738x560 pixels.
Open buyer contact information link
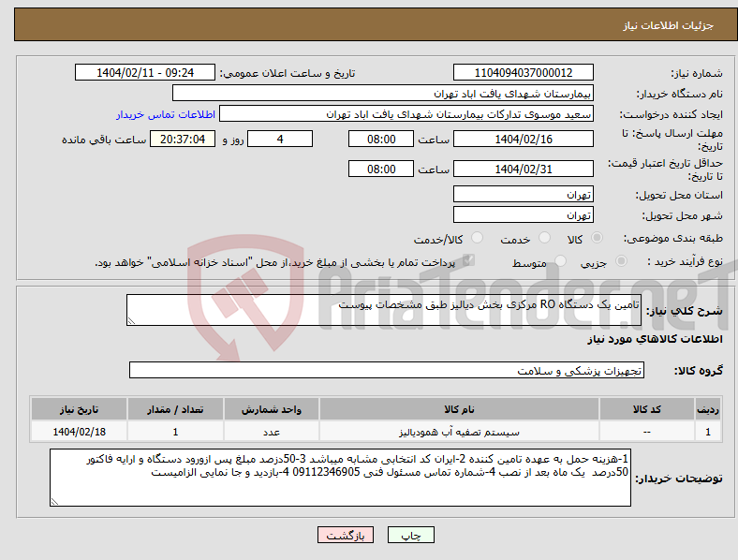pos(166,115)
